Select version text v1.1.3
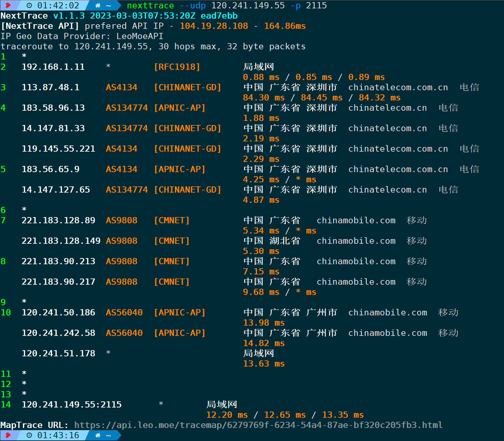This screenshot has height=441, width=504. coord(69,16)
